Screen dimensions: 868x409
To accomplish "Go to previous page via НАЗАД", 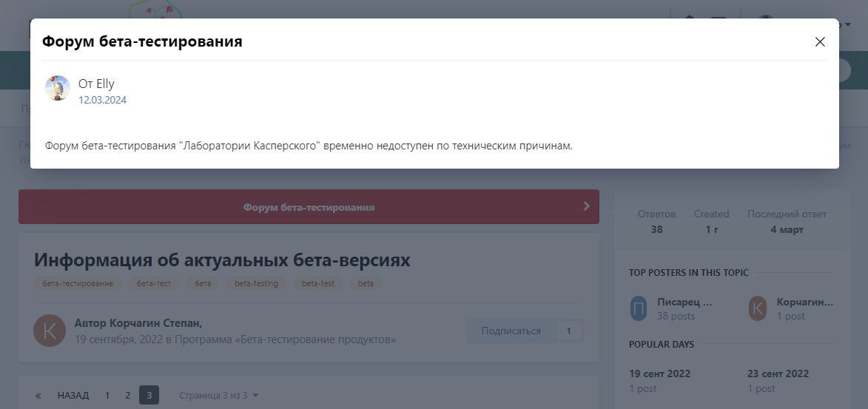I will (73, 396).
